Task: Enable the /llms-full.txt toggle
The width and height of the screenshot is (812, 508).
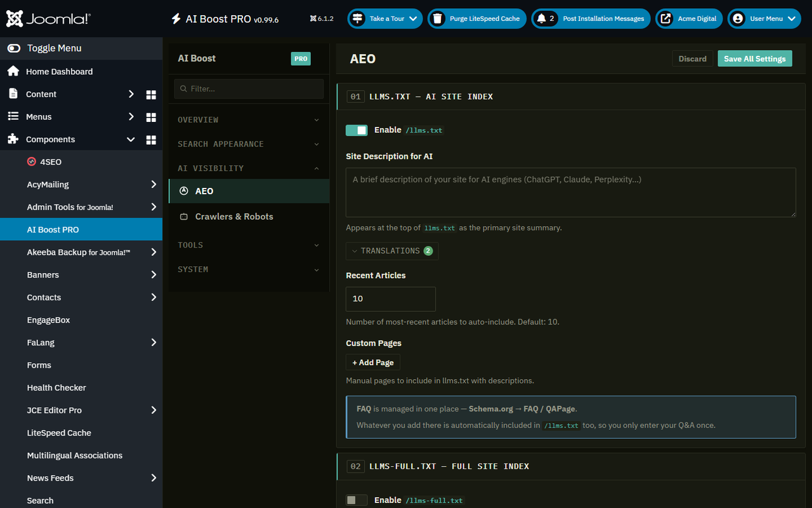Action: pyautogui.click(x=357, y=500)
